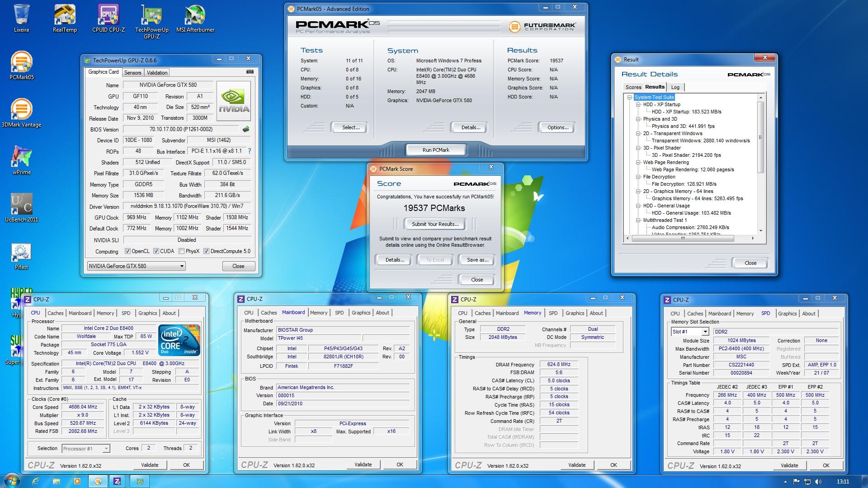Viewport: 868px width, 488px height.
Task: Click volume speaker tray icon
Action: [818, 482]
